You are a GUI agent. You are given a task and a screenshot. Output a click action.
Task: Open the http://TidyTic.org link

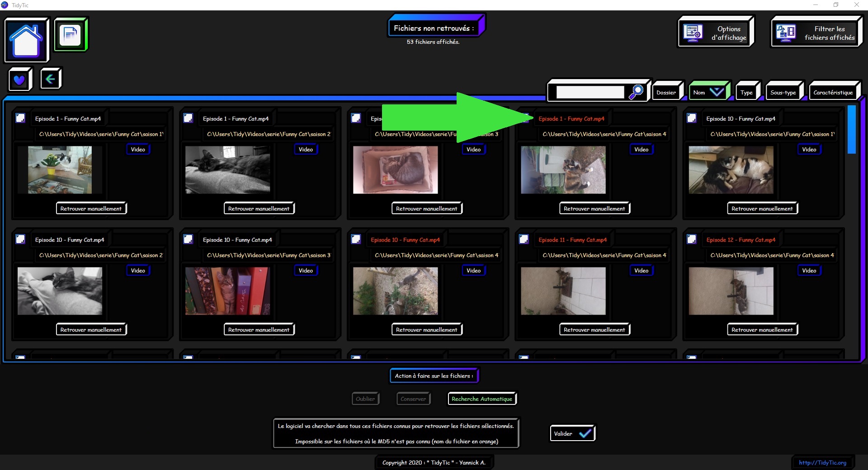coord(822,462)
